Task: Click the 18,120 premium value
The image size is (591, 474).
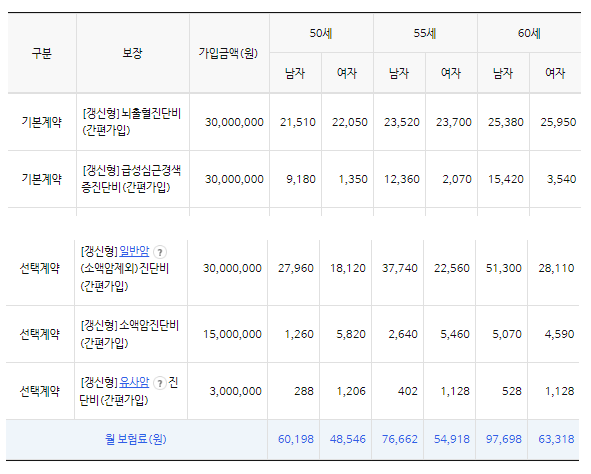Action: point(348,268)
